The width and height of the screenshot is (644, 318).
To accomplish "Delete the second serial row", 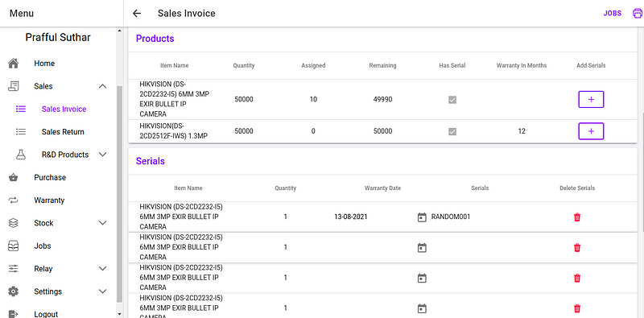I will pos(577,247).
